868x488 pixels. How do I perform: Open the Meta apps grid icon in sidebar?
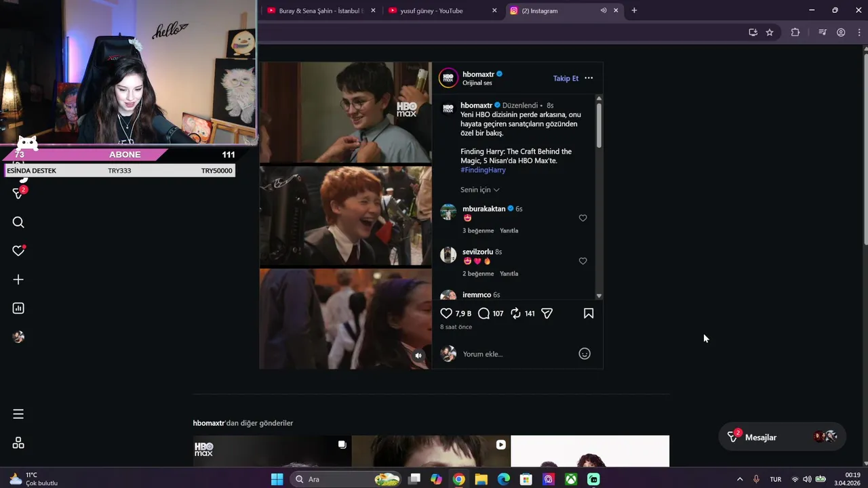click(x=18, y=443)
